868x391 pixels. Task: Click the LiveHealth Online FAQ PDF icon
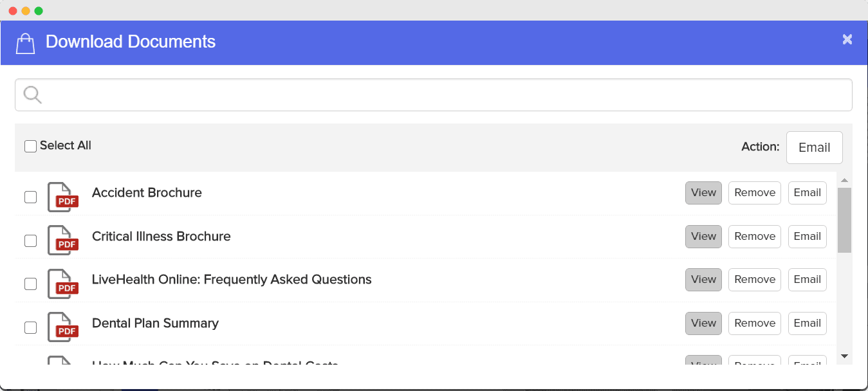(62, 283)
